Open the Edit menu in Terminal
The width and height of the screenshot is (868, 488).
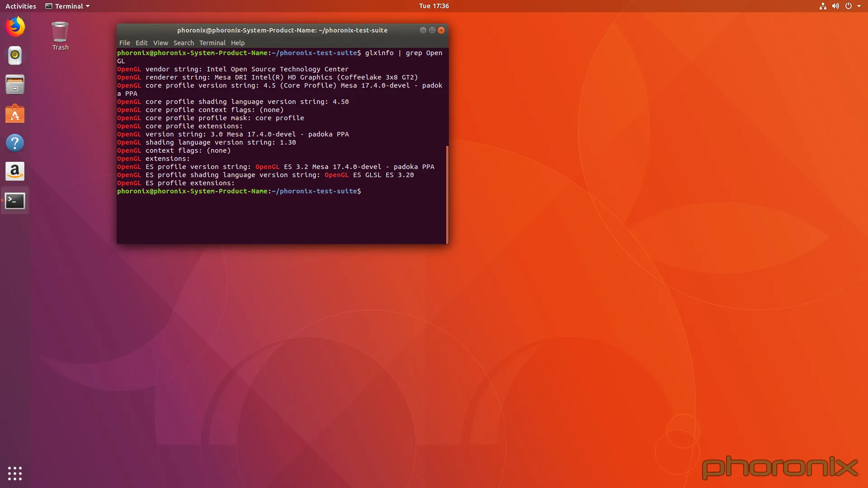142,42
